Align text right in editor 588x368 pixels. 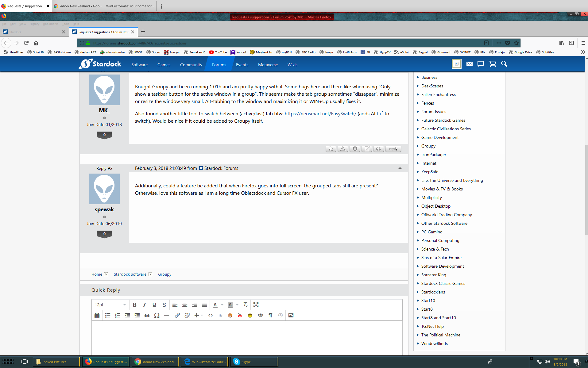pos(195,305)
